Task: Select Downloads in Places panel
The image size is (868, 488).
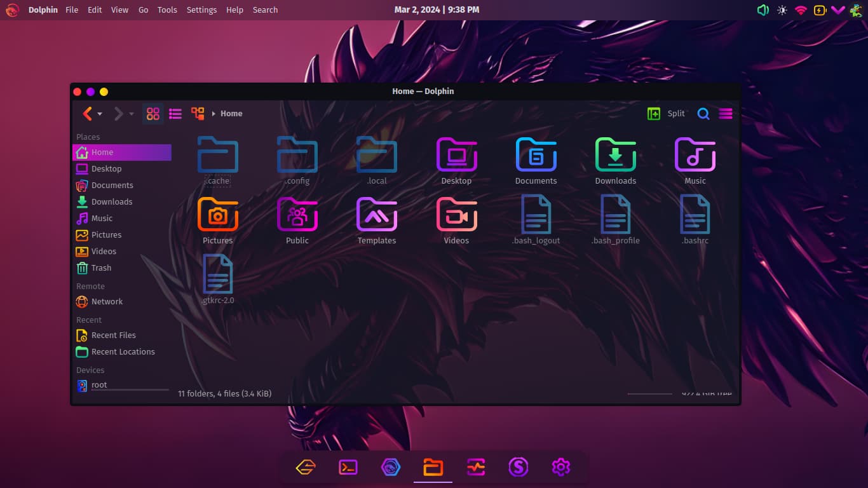Action: [122, 202]
